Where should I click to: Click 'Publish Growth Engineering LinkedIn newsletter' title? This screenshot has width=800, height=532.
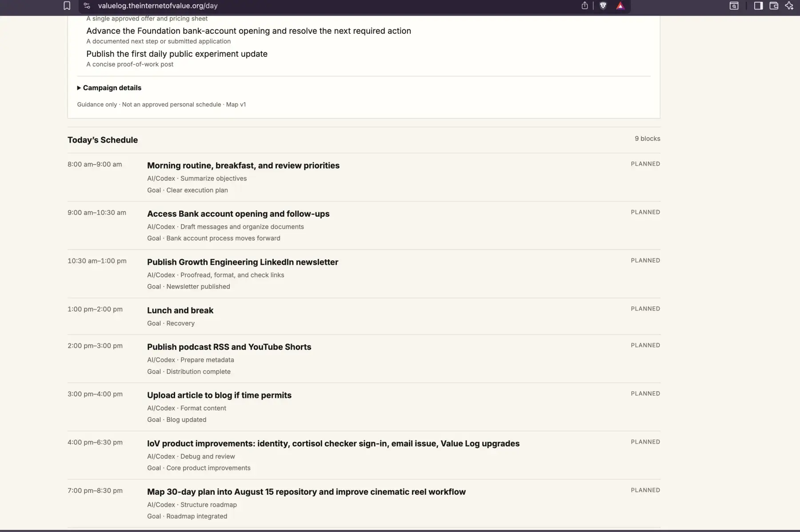click(x=243, y=262)
